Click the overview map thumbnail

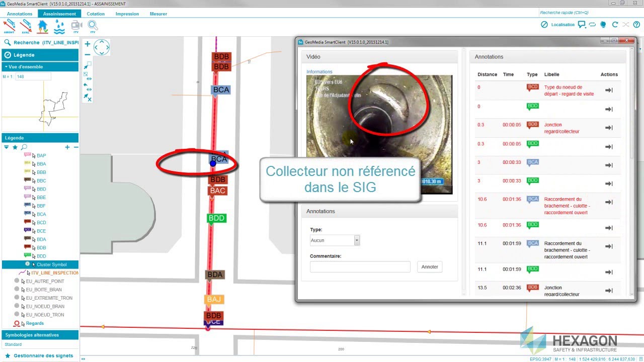tap(40, 107)
